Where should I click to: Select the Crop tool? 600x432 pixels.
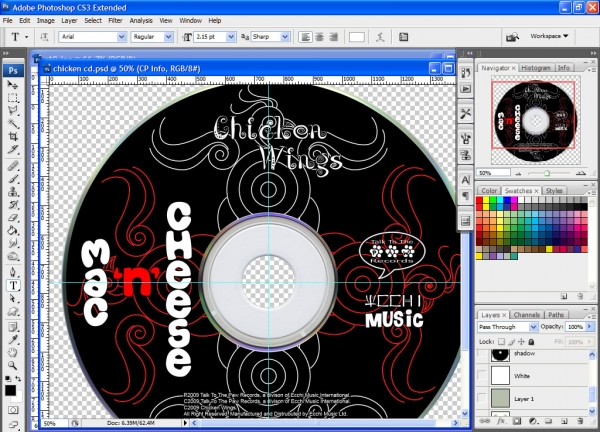[x=13, y=136]
